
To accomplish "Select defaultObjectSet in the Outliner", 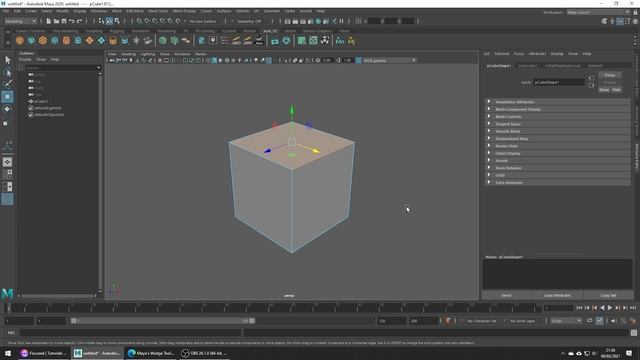I will 49,115.
